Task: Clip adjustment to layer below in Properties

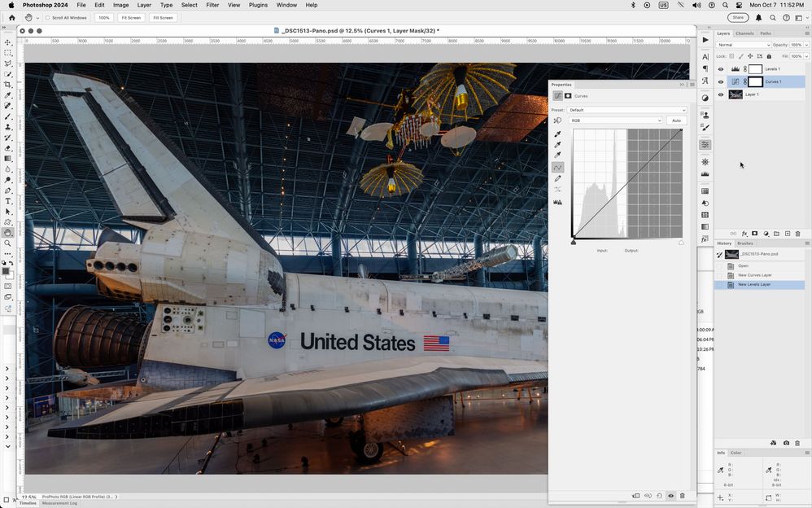Action: (636, 496)
